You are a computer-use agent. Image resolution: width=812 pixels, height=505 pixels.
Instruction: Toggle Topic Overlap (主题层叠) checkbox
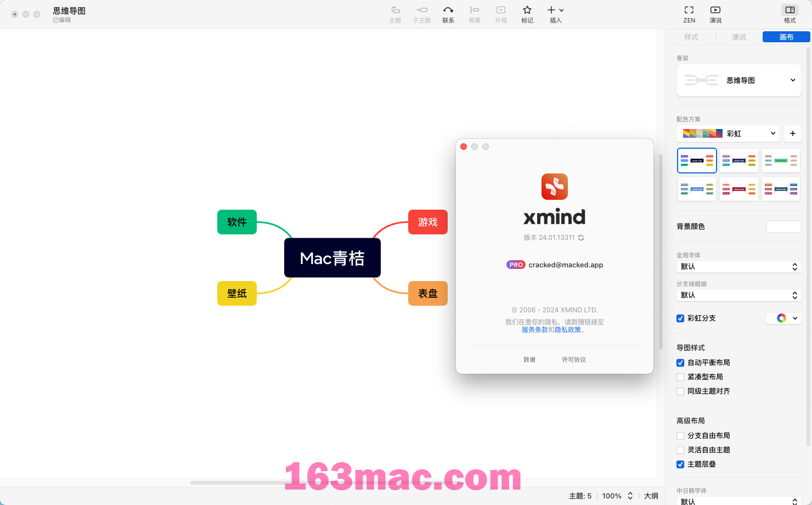[x=680, y=464]
